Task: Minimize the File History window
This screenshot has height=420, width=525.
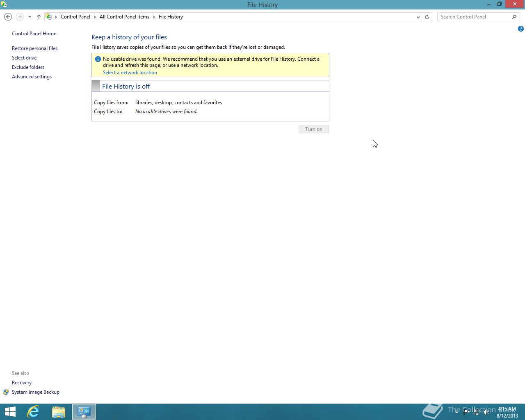Action: coord(488,5)
